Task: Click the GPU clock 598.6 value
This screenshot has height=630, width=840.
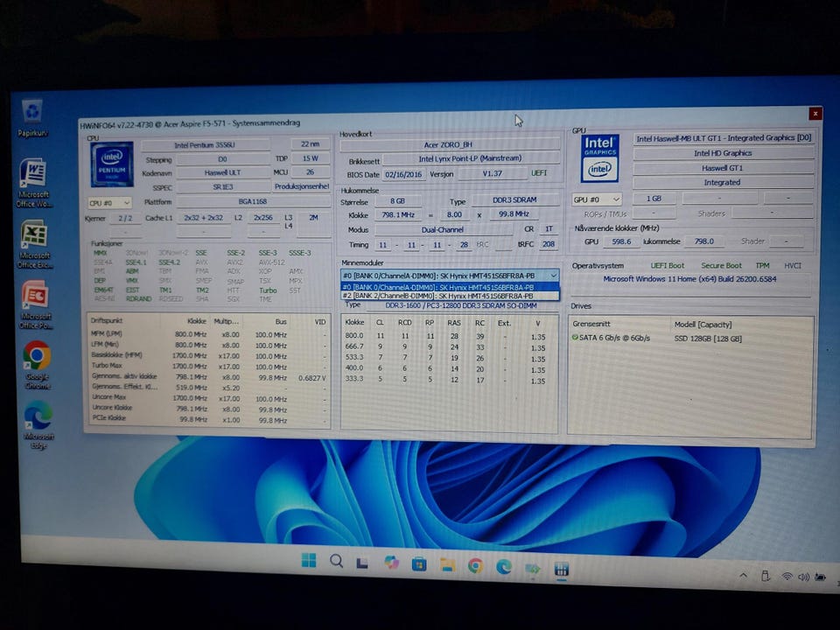Action: [621, 241]
